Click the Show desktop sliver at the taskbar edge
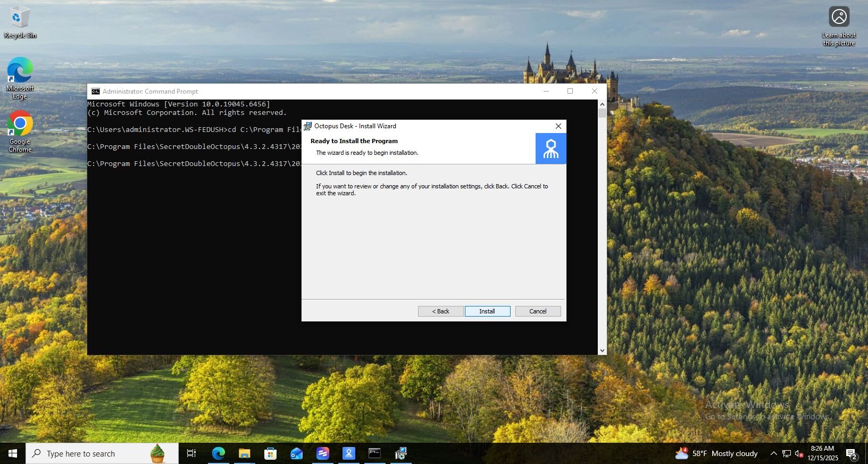868x464 pixels. click(x=866, y=453)
